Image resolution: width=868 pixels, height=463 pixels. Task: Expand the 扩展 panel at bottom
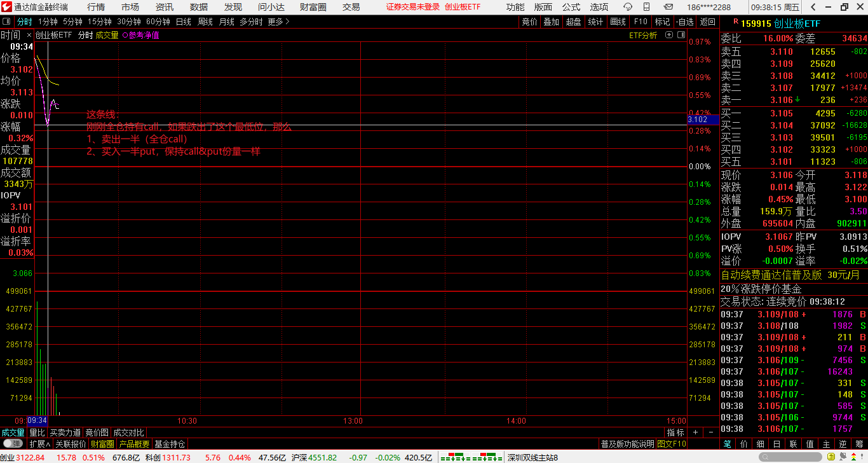tap(39, 444)
